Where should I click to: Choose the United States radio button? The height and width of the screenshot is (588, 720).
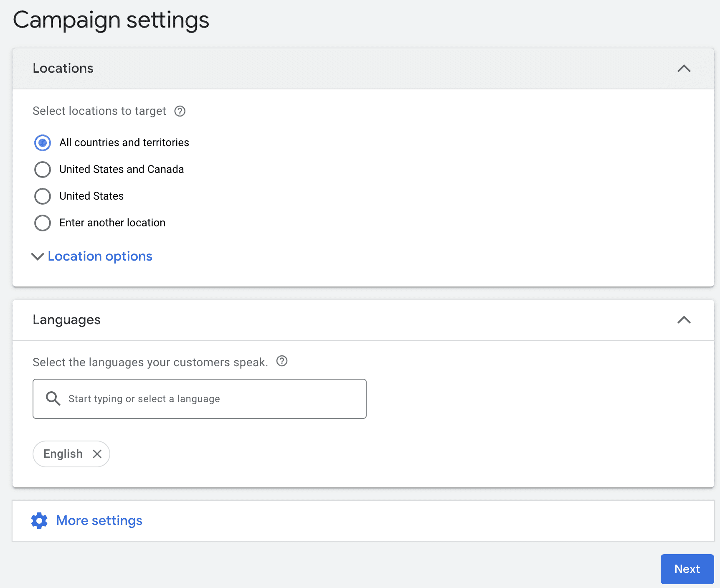(43, 196)
